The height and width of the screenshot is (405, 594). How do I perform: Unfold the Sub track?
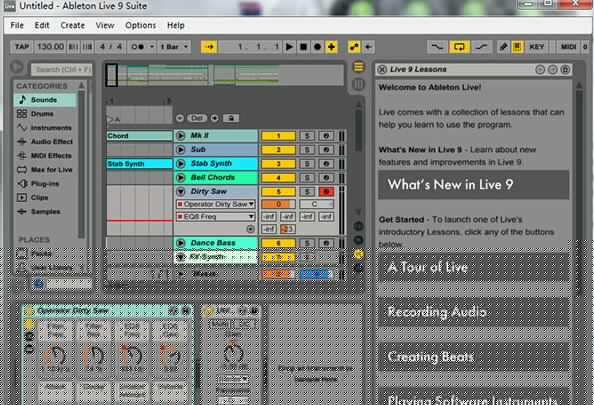click(181, 150)
